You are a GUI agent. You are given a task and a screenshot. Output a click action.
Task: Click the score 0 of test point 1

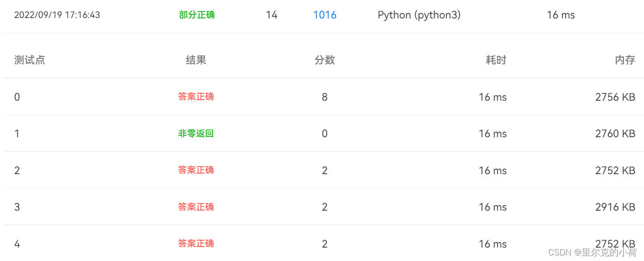coord(325,134)
